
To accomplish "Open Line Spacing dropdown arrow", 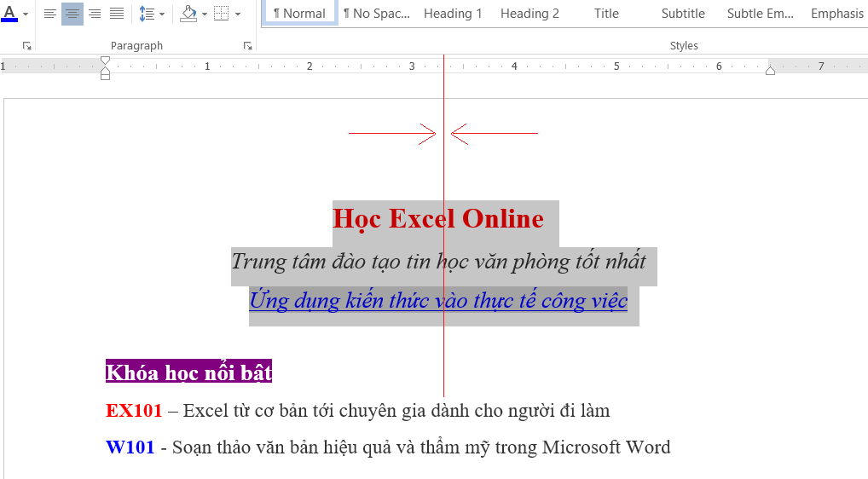I will 162,14.
